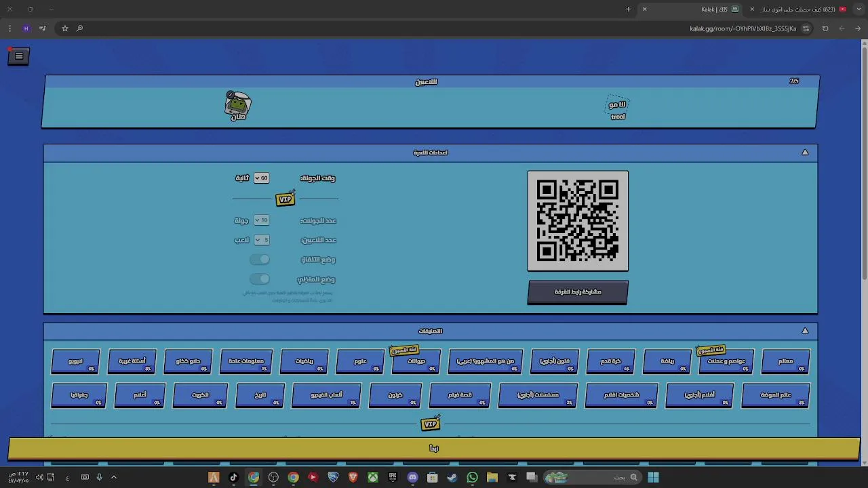
Task: Click the room QR code image
Action: 578,221
